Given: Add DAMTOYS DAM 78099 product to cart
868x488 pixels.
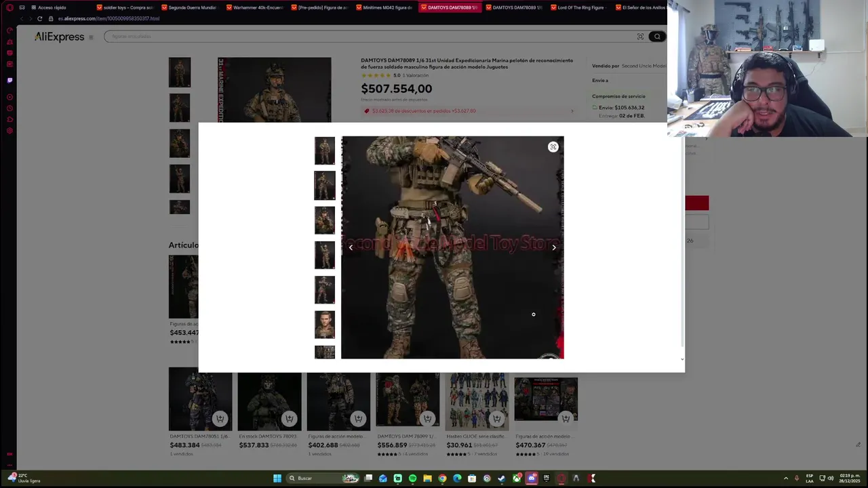Looking at the screenshot, I should click(427, 418).
